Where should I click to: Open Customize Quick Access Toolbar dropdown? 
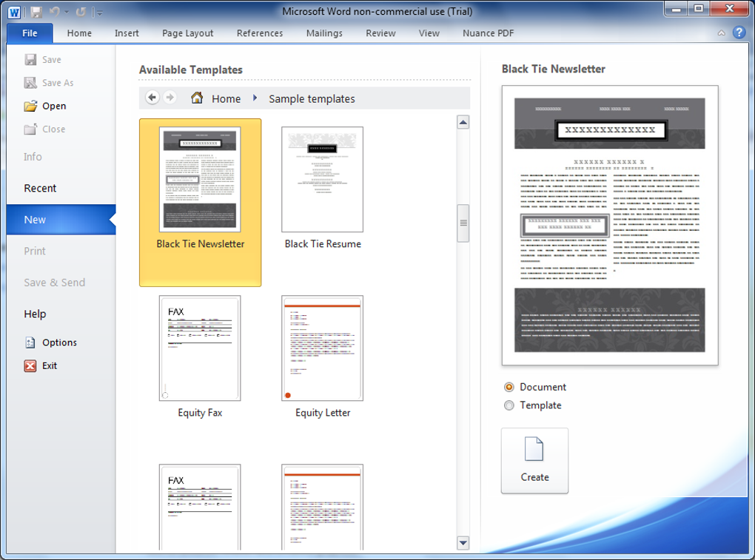(x=100, y=13)
